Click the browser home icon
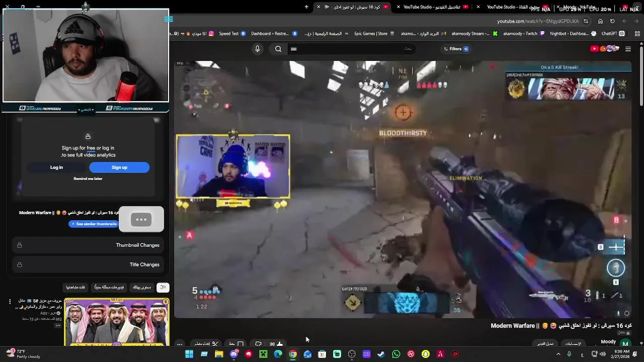 click(x=600, y=21)
